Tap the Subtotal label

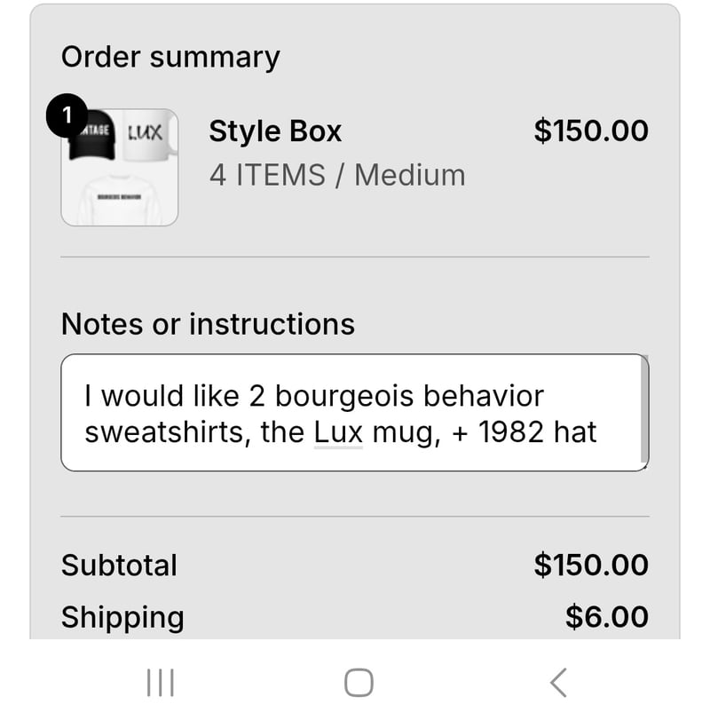[119, 565]
